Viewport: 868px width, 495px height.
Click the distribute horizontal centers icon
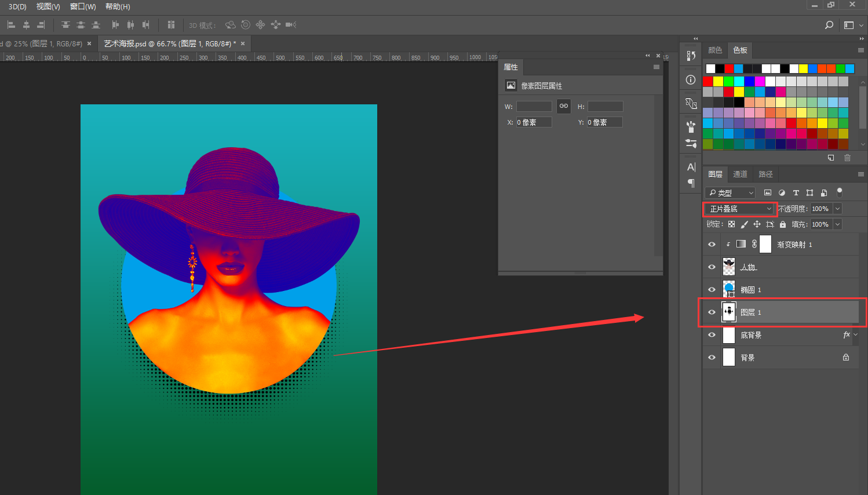tap(130, 25)
